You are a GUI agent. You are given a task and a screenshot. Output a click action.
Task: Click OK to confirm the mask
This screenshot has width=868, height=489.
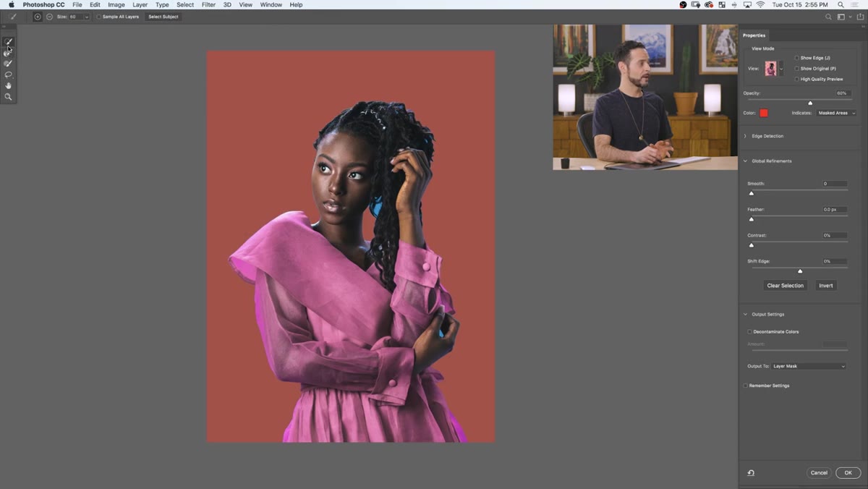click(x=848, y=473)
